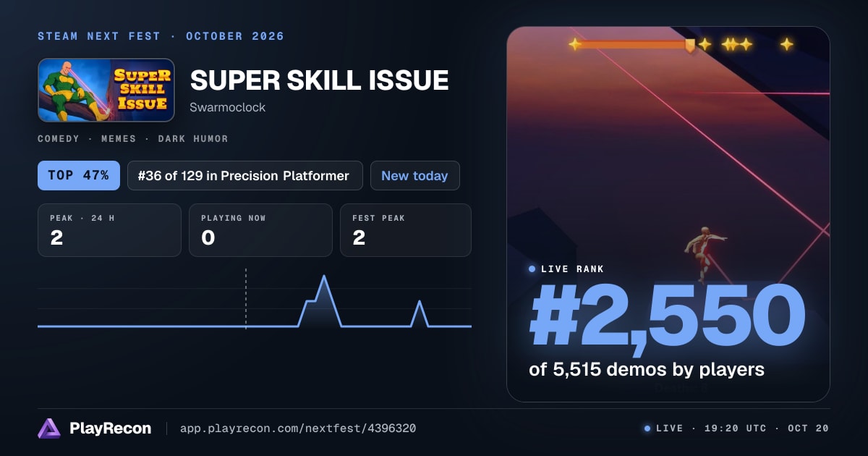The width and height of the screenshot is (868, 456).
Task: Click the Swarmoclock developer name
Action: [227, 107]
